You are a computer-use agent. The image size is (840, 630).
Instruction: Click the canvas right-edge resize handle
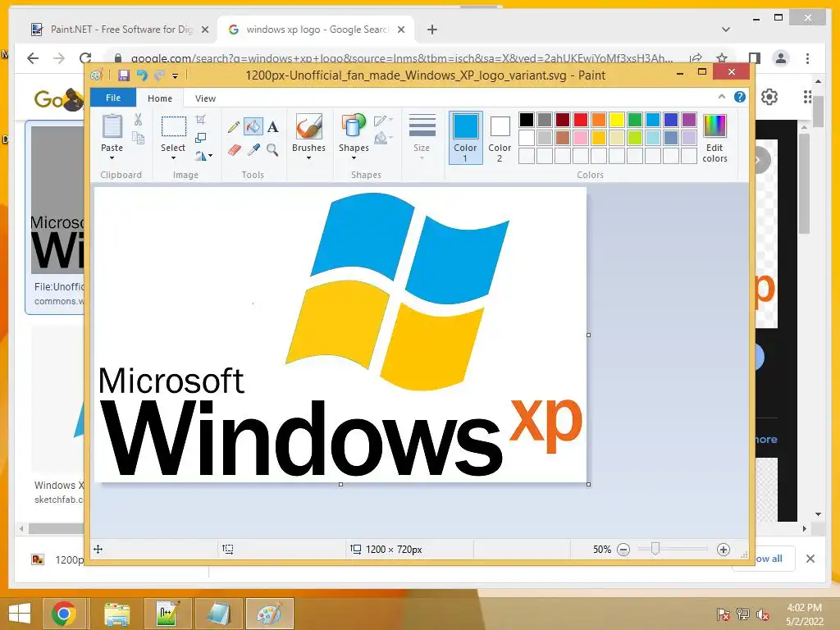(x=588, y=335)
